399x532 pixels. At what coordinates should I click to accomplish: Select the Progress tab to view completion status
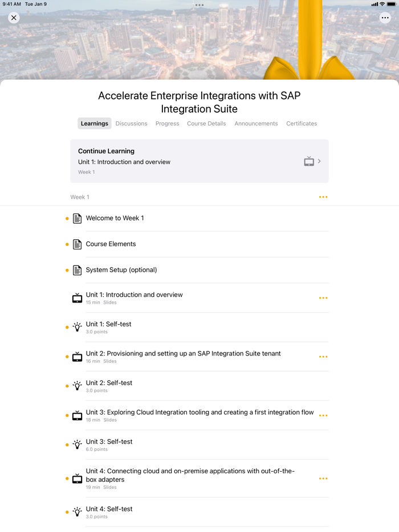[167, 123]
